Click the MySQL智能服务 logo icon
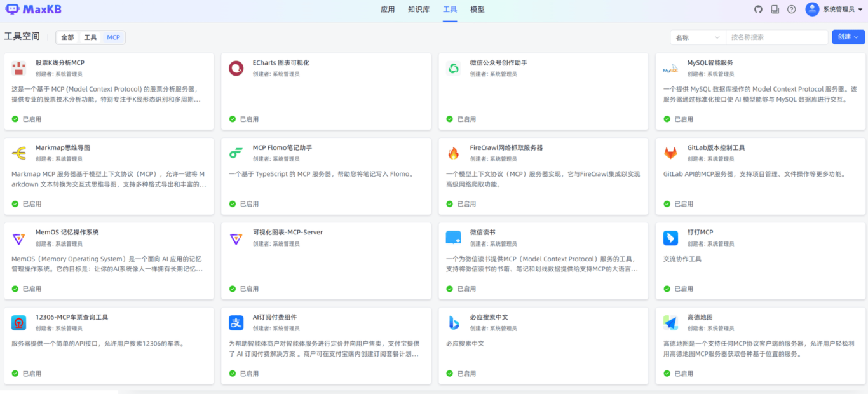868x394 pixels. (671, 68)
